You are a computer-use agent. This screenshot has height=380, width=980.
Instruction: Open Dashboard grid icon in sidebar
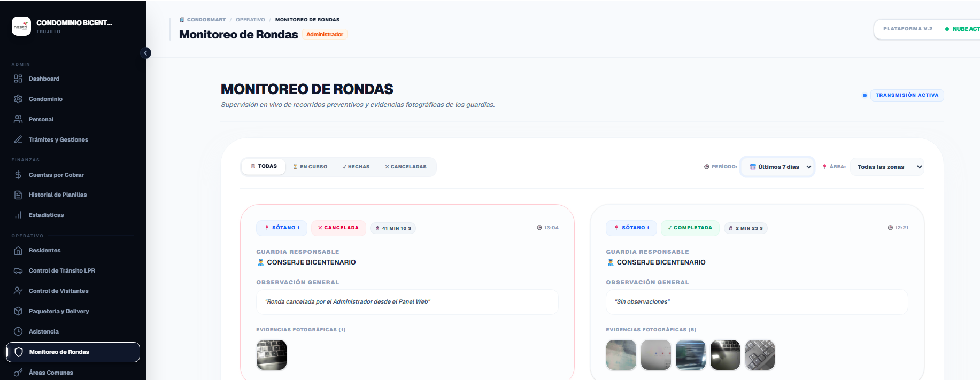(18, 79)
